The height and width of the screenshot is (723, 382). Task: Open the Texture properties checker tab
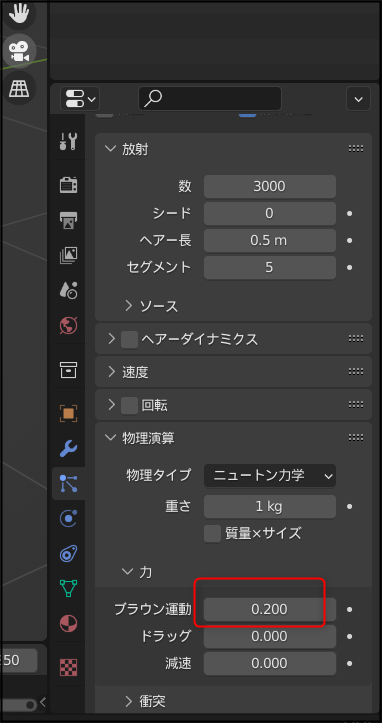(69, 667)
